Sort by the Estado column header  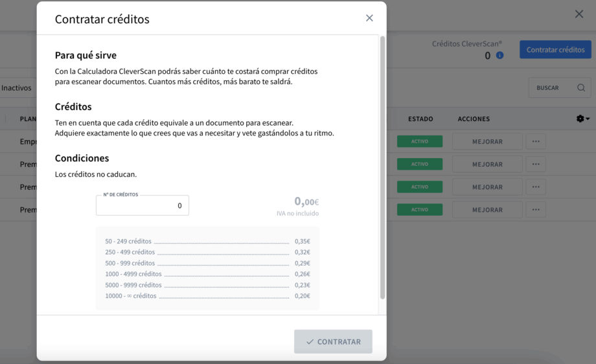(420, 119)
